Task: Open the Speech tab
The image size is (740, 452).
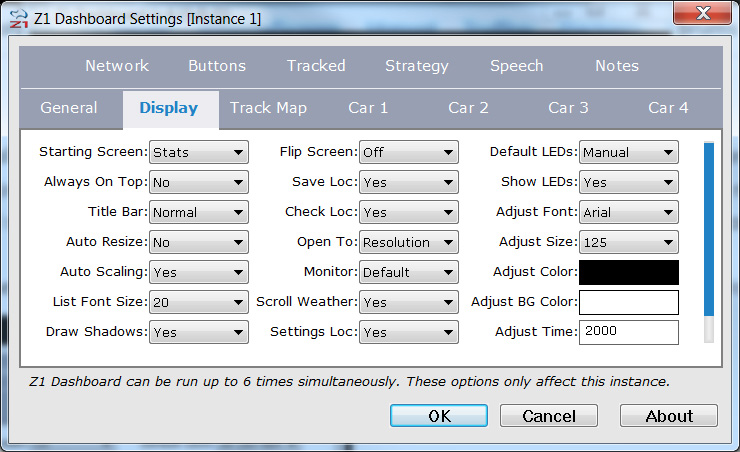Action: point(517,66)
